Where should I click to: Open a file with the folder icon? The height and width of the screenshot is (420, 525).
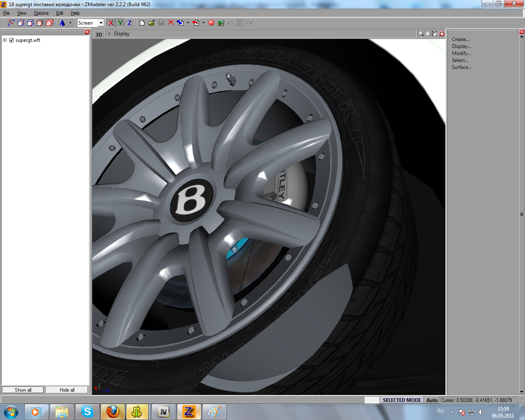click(151, 23)
